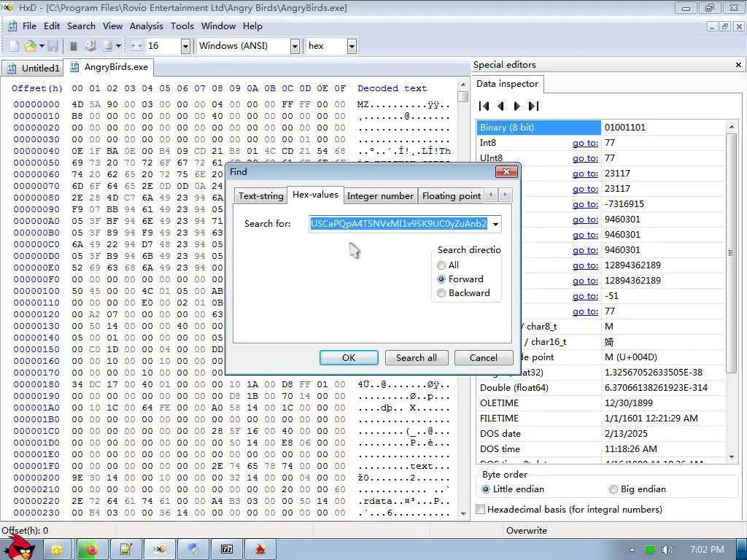Enable Hexadecimal basis checkbox
Viewport: 747px width, 560px height.
[481, 510]
